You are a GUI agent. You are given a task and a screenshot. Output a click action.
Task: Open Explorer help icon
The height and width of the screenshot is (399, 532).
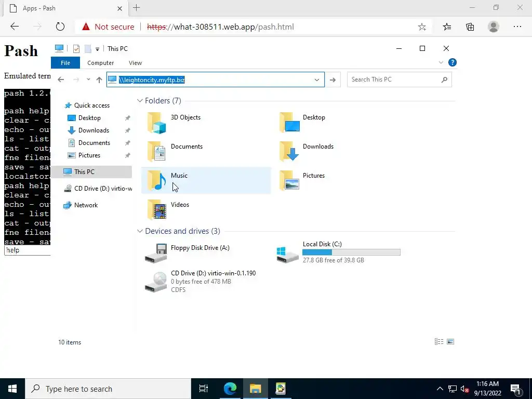[453, 62]
